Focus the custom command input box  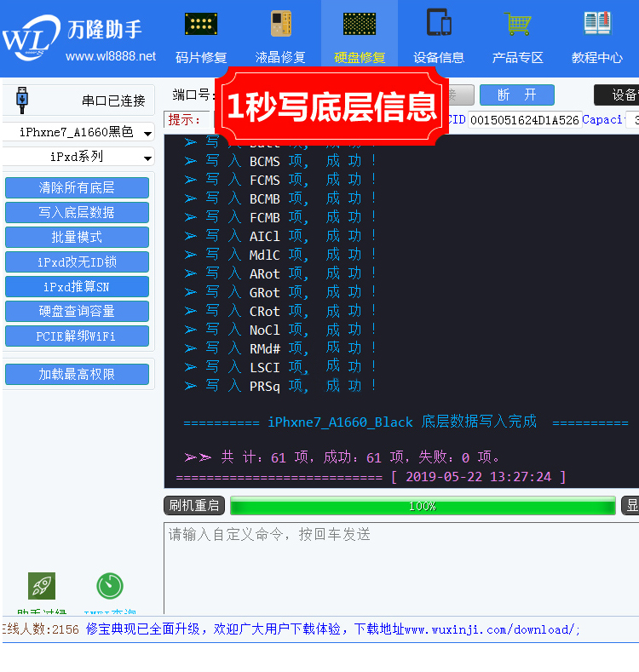(x=401, y=568)
